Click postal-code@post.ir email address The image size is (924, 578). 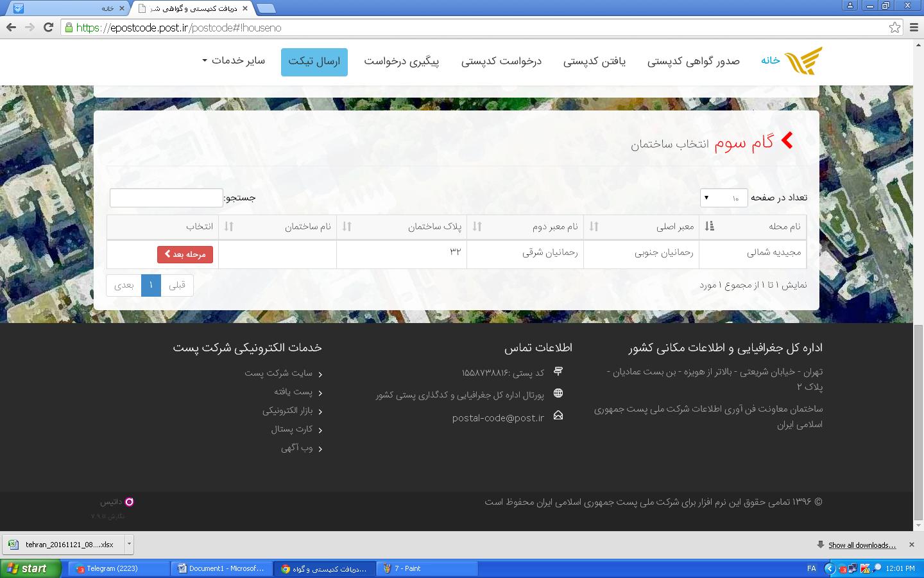(x=498, y=417)
